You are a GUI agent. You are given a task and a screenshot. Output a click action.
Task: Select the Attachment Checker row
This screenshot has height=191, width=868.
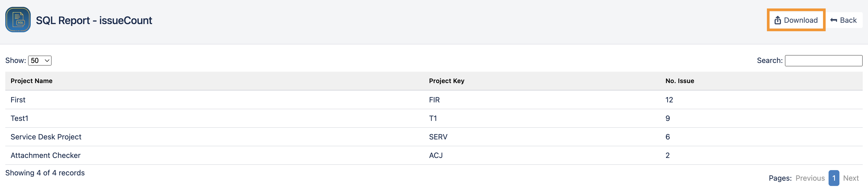click(x=46, y=155)
